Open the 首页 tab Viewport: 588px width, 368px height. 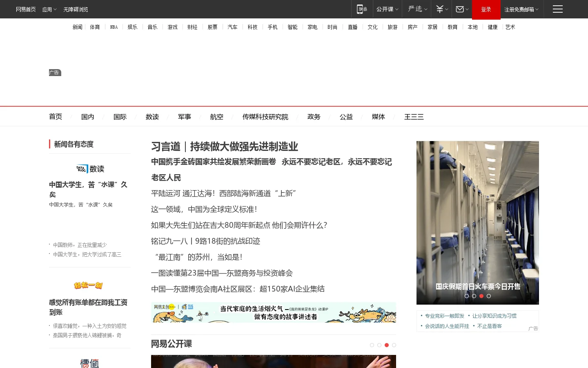coord(56,117)
